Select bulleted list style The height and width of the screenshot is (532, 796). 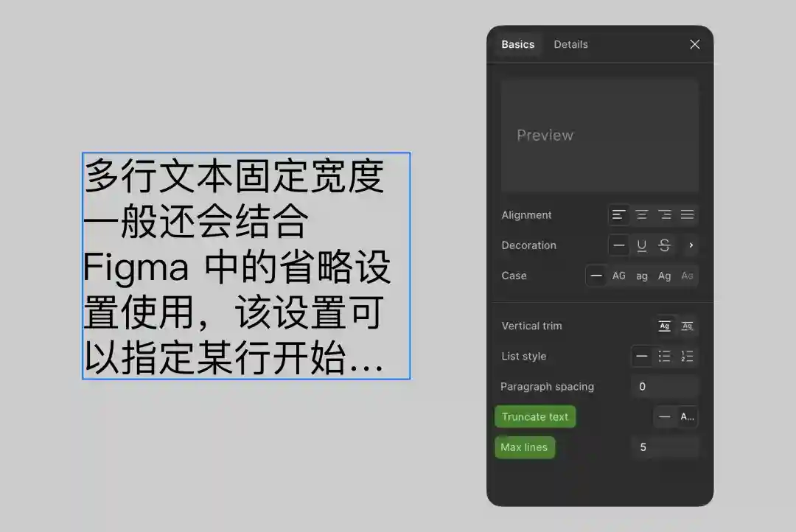[664, 356]
